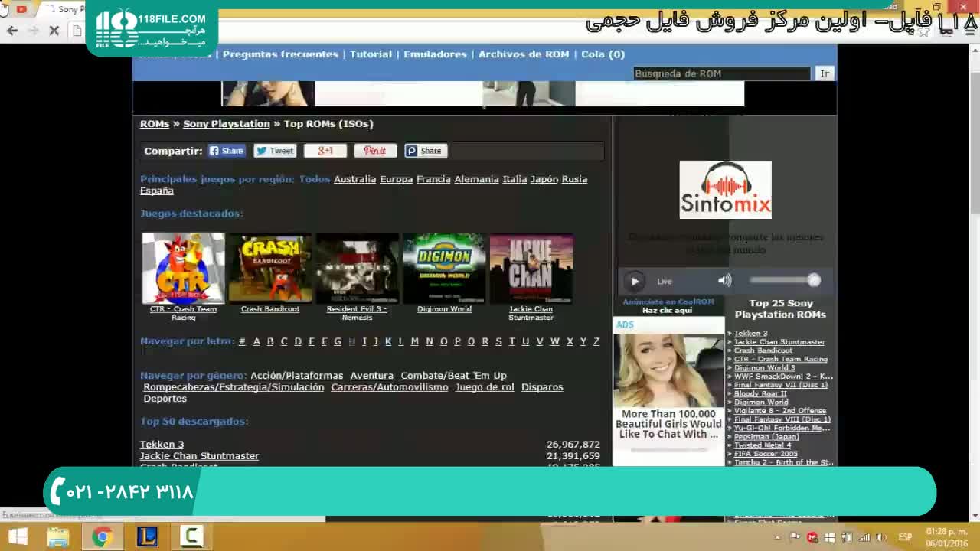Open the Windows Start menu
Screen dimensions: 980x551
pos(16,536)
